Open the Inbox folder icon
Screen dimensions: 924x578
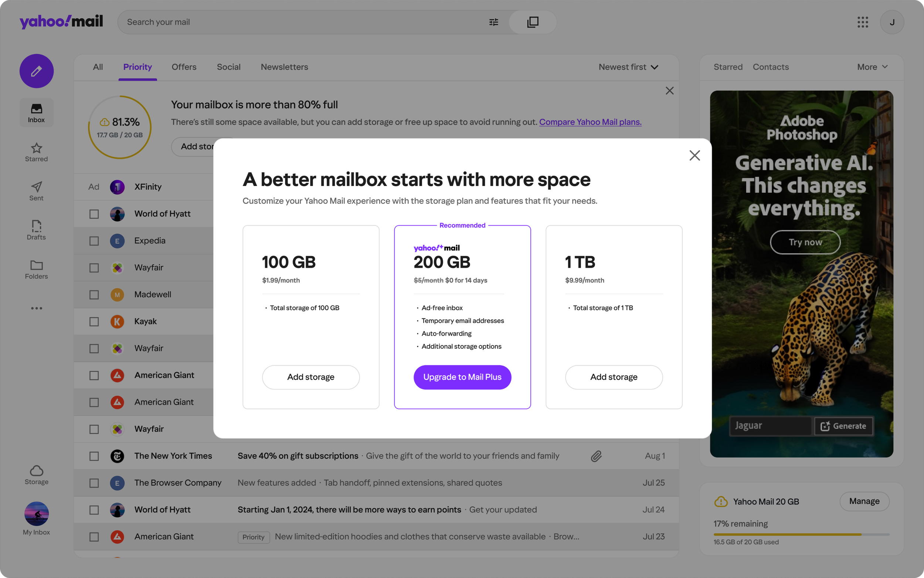click(36, 110)
